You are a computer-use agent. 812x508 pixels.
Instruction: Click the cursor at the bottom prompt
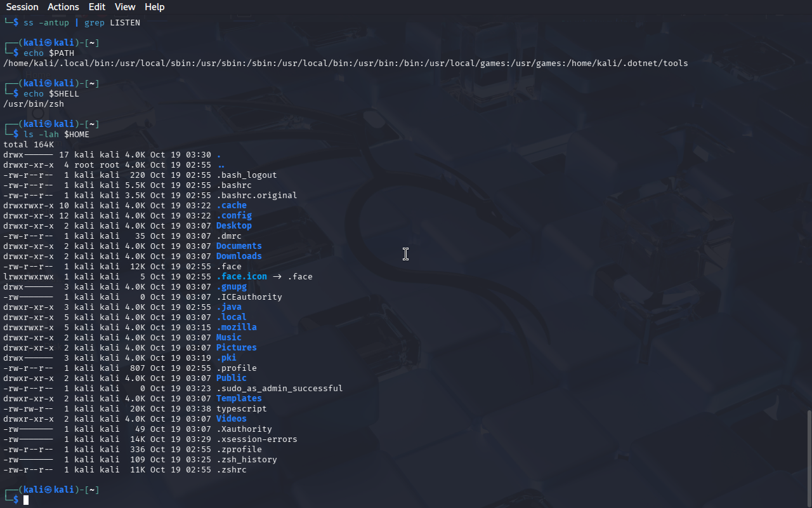[x=26, y=500]
